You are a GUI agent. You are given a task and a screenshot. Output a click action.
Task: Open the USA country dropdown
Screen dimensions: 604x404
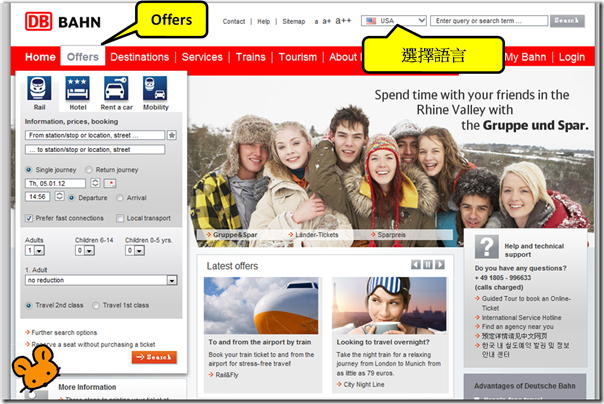[x=394, y=21]
